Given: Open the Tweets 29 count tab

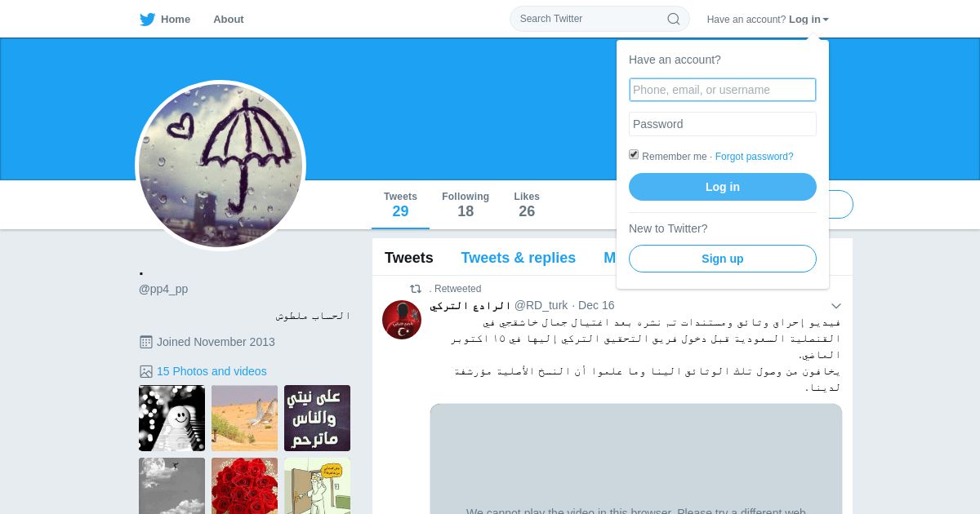Looking at the screenshot, I should 400,205.
